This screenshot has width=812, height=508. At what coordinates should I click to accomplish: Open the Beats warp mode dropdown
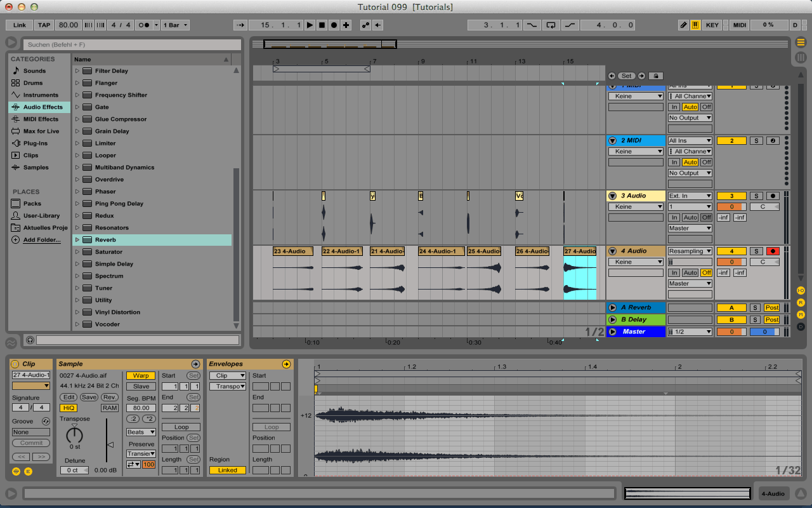pyautogui.click(x=140, y=432)
